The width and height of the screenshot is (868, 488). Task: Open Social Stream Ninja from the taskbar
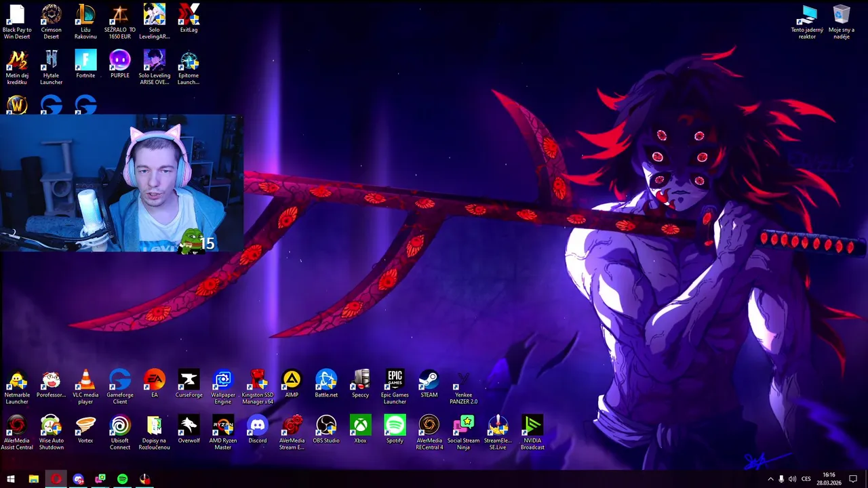[x=100, y=479]
